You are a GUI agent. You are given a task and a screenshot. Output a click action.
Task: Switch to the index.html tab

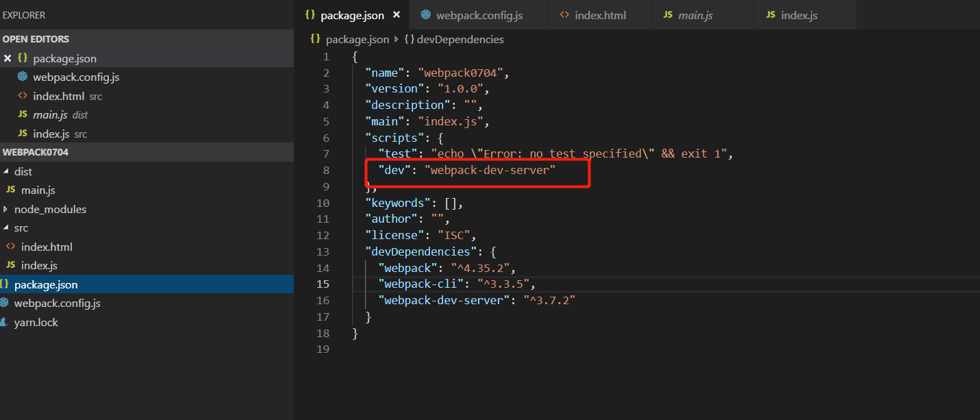click(599, 15)
